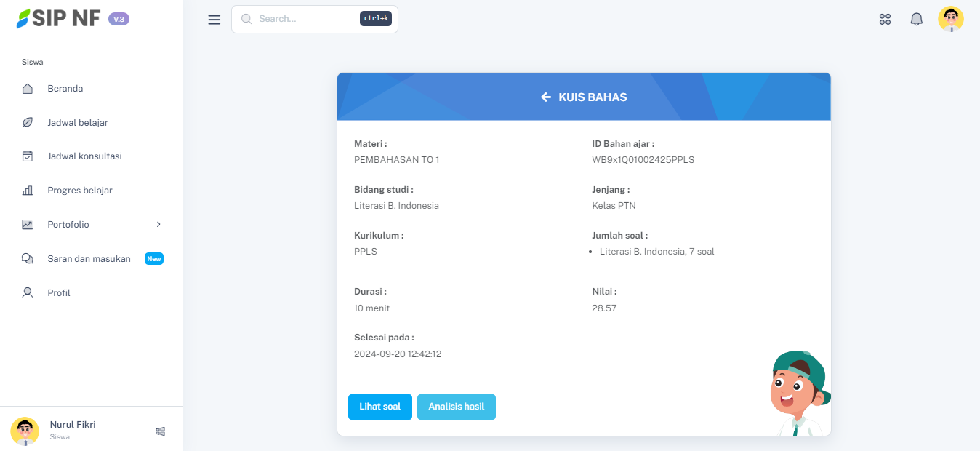Focus the Search input field

pos(305,19)
